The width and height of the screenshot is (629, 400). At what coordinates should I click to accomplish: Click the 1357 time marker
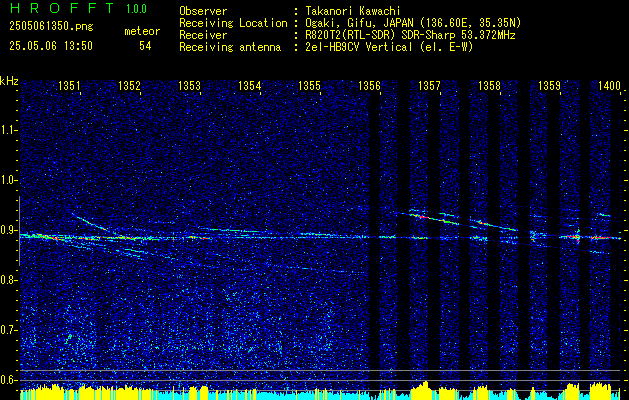pyautogui.click(x=429, y=85)
